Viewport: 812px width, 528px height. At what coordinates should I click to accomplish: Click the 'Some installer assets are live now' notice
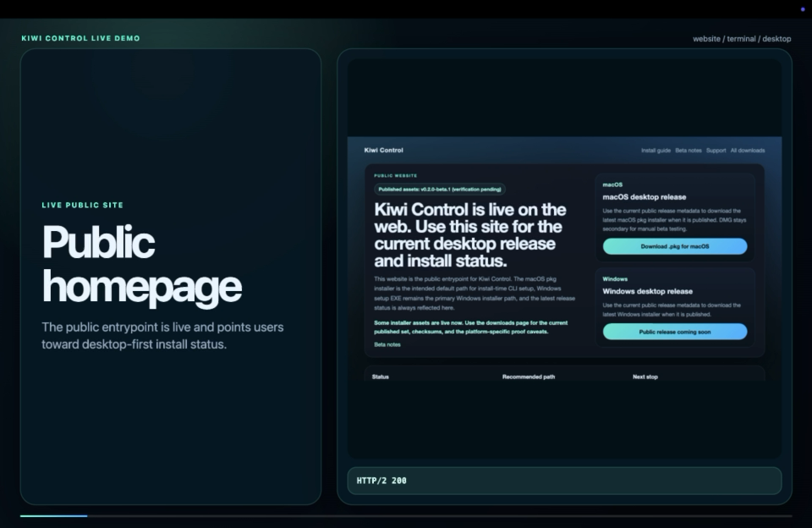tap(471, 327)
